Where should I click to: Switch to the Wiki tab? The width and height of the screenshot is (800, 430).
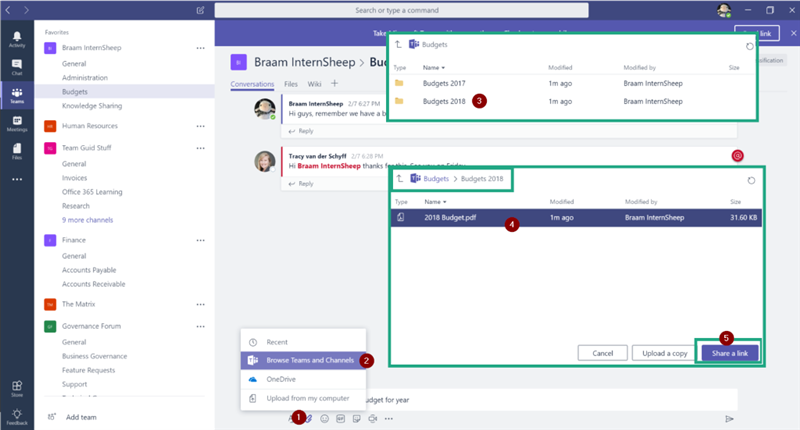point(314,84)
